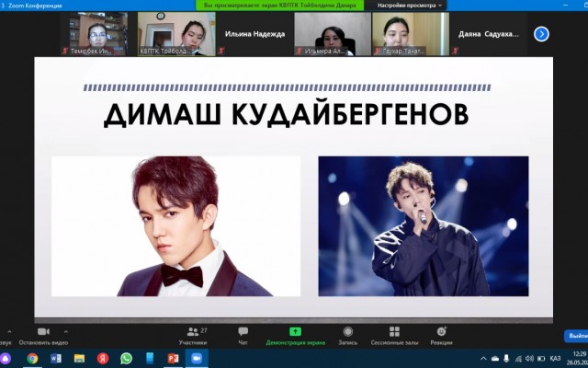
Task: Show next participants with the blue arrow
Action: pyautogui.click(x=541, y=34)
